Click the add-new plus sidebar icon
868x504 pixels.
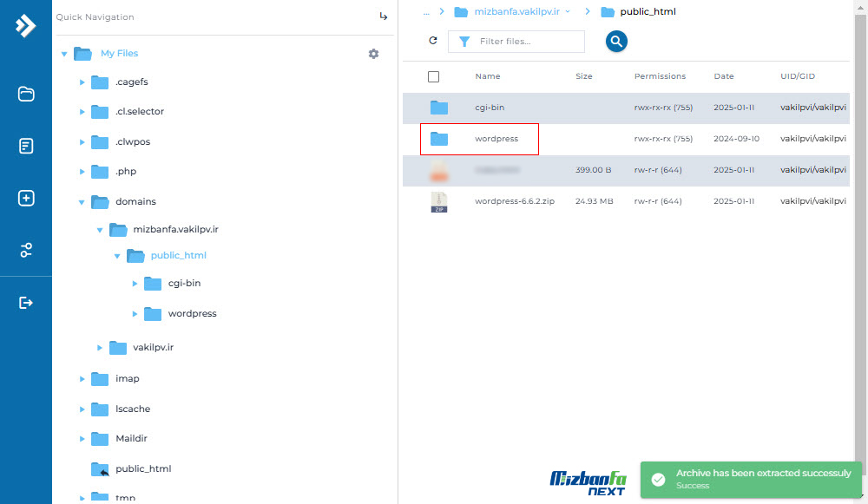click(x=26, y=198)
